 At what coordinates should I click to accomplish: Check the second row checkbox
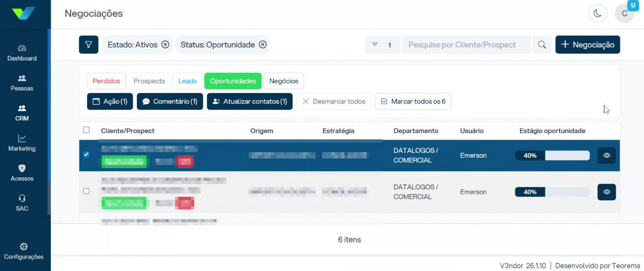(x=86, y=191)
